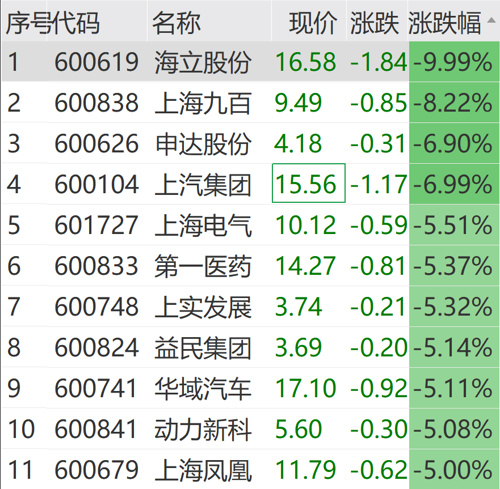Click the sort arrow beside 涨跌幅 header
The width and height of the screenshot is (500, 489).
point(491,21)
